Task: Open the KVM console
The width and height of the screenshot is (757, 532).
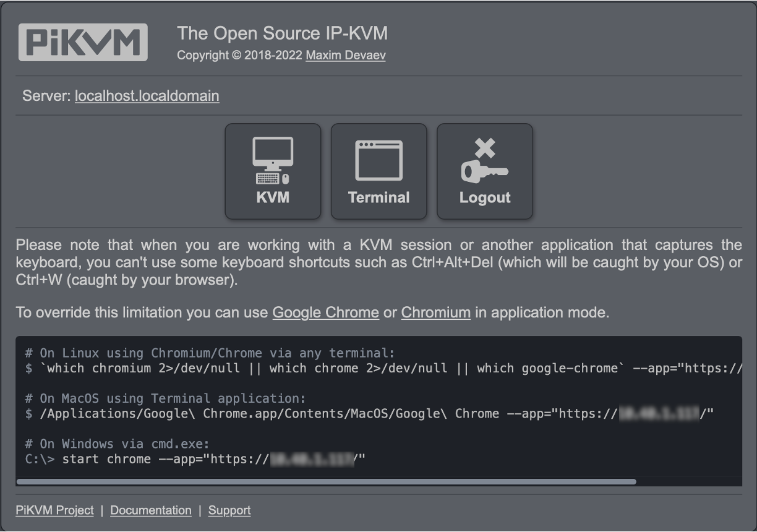Action: pos(273,171)
